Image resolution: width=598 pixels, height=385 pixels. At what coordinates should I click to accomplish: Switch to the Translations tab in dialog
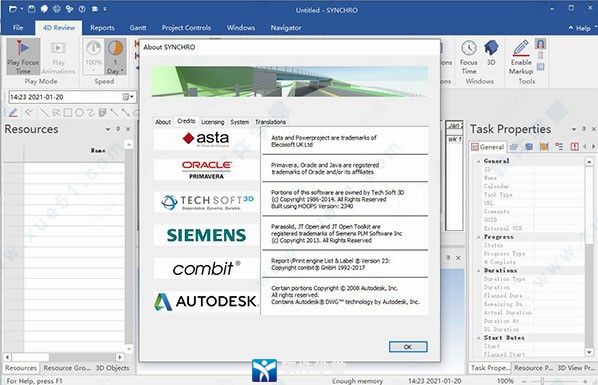coord(270,122)
